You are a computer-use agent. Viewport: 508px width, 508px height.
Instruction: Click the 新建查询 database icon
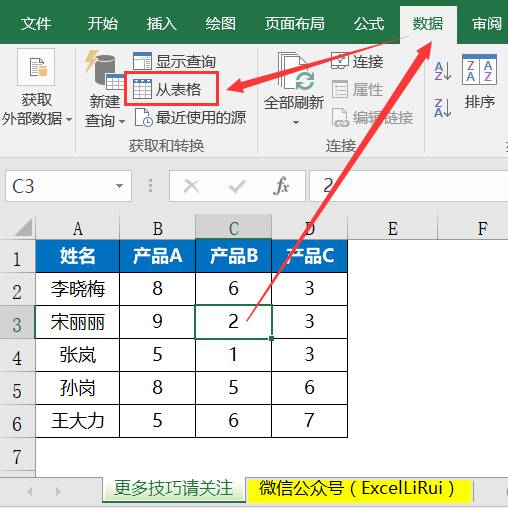pyautogui.click(x=104, y=70)
